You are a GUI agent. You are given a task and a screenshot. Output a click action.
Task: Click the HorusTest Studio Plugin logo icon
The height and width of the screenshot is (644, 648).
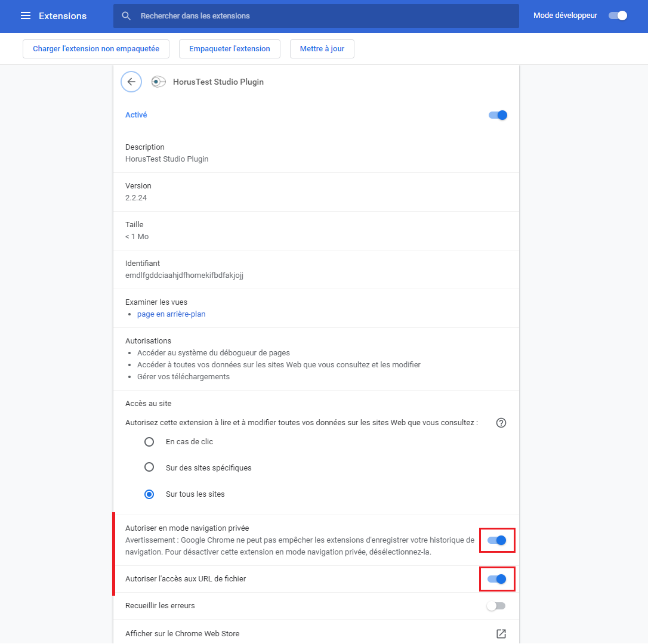pos(158,82)
